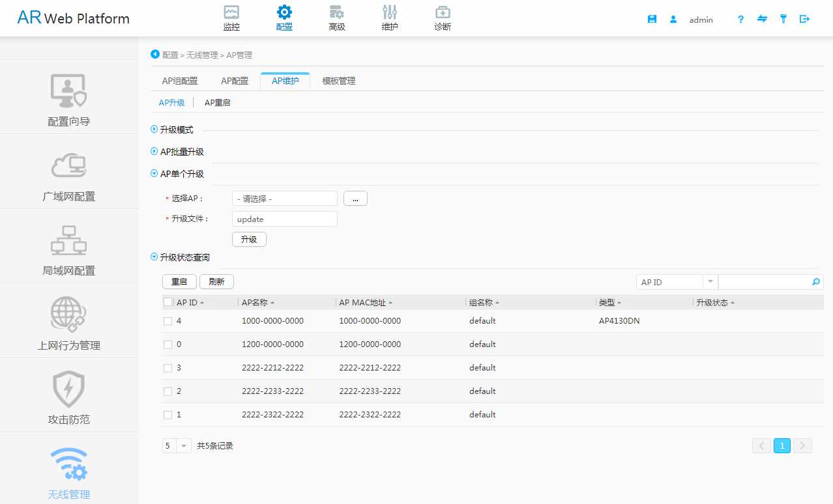Click the 升级文件 input field
Viewport: 833px width, 504px height.
[285, 219]
